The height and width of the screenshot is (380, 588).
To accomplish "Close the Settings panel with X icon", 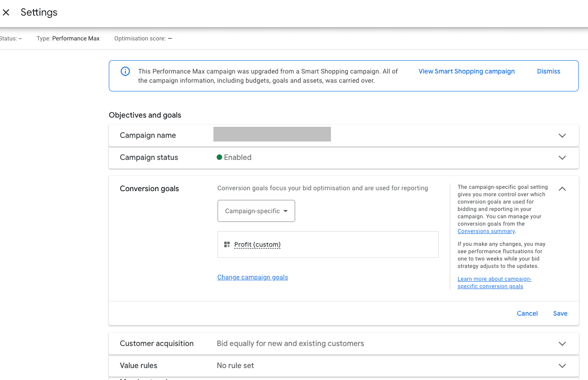I will (x=6, y=12).
